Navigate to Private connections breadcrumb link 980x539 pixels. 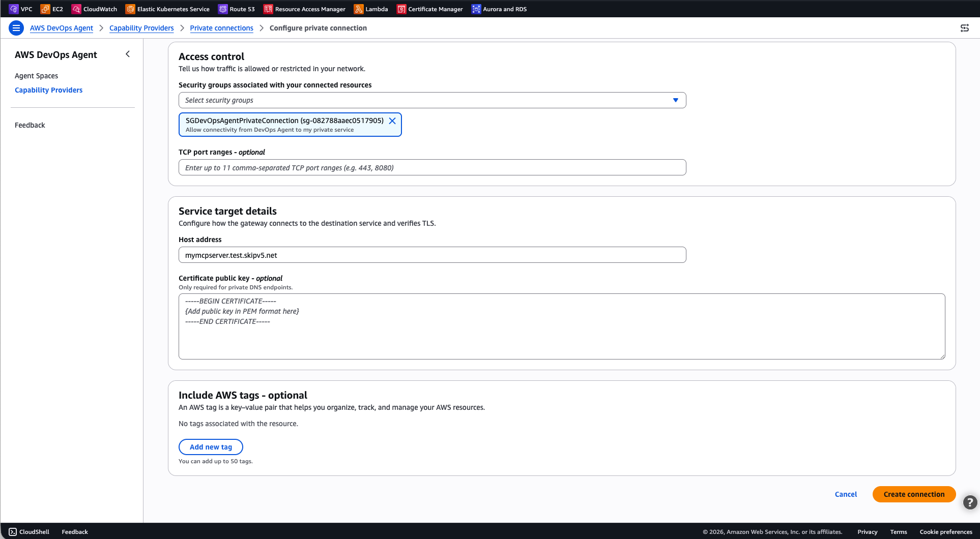[x=221, y=28]
